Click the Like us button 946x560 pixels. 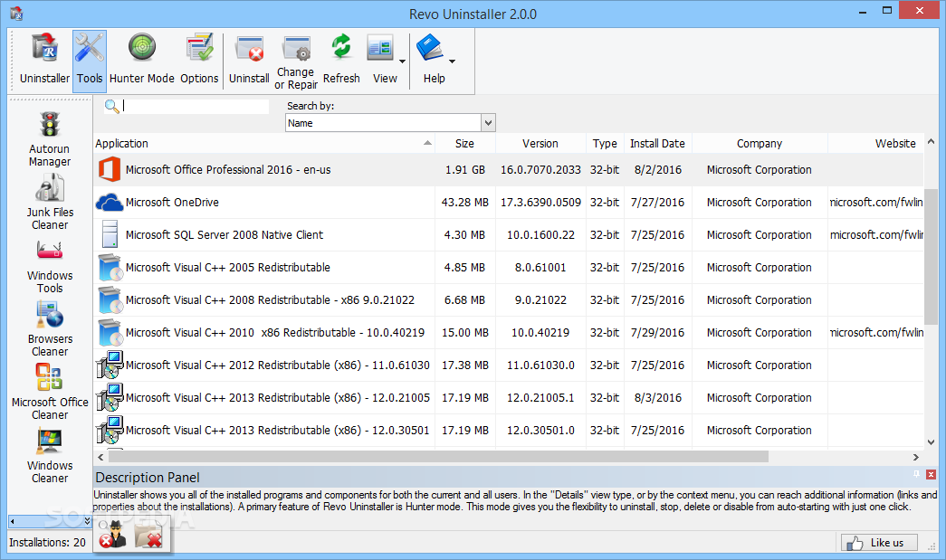coord(880,543)
